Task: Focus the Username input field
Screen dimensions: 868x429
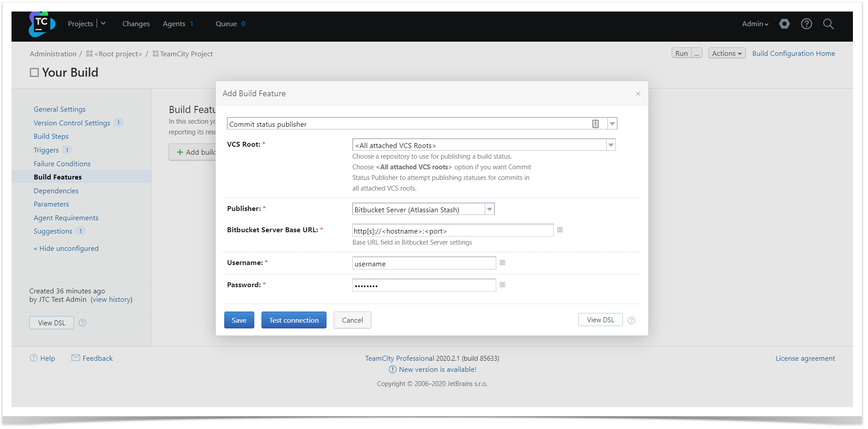Action: [x=424, y=263]
